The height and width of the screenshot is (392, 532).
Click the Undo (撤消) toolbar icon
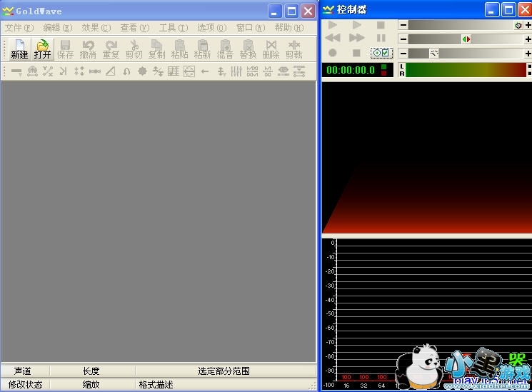pyautogui.click(x=88, y=49)
